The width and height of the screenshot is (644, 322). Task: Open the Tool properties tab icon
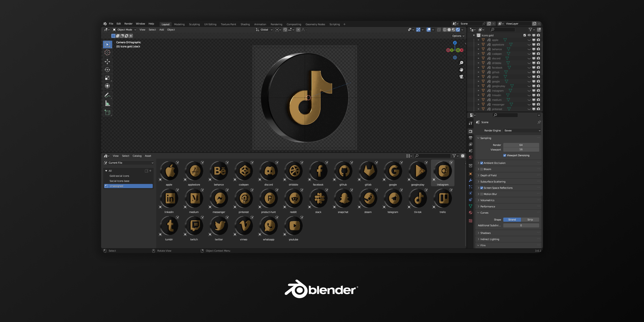470,123
